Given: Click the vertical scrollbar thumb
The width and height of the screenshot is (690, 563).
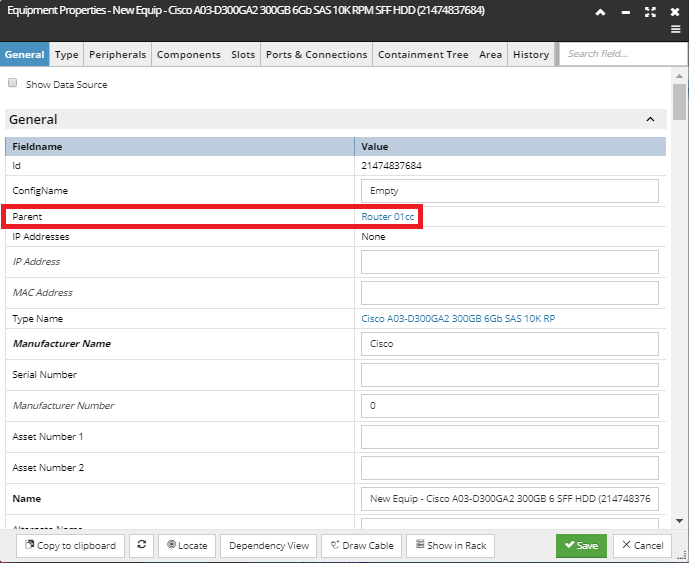Looking at the screenshot, I should pos(679,102).
